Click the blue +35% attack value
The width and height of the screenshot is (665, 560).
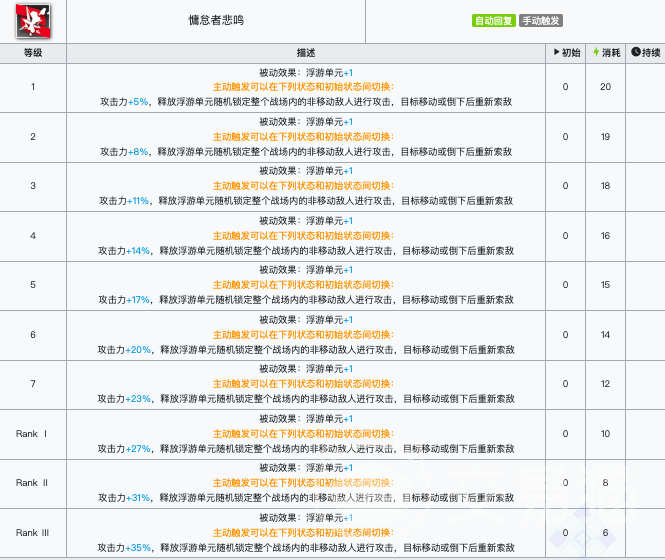tap(138, 548)
